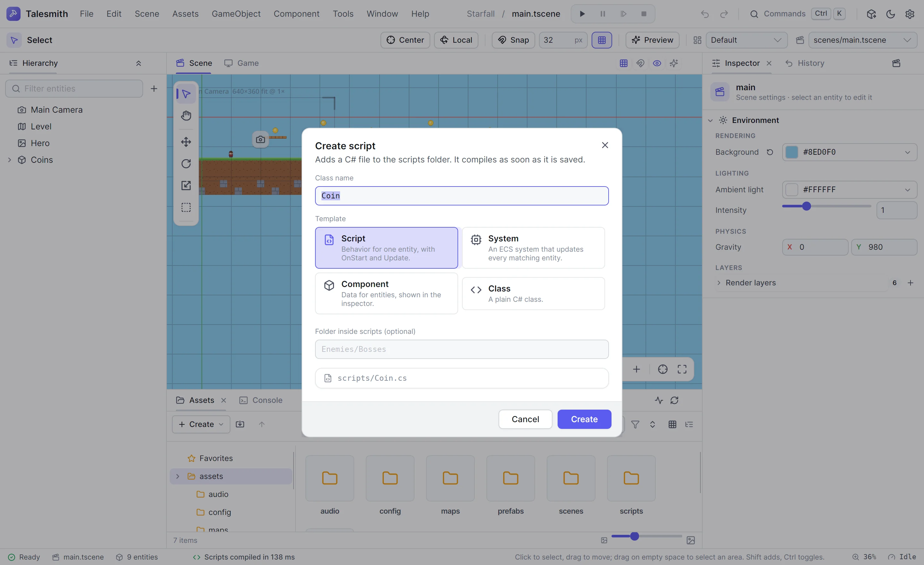Toggle visibility eye icon in Scene header
Image resolution: width=924 pixels, height=565 pixels.
pos(657,63)
